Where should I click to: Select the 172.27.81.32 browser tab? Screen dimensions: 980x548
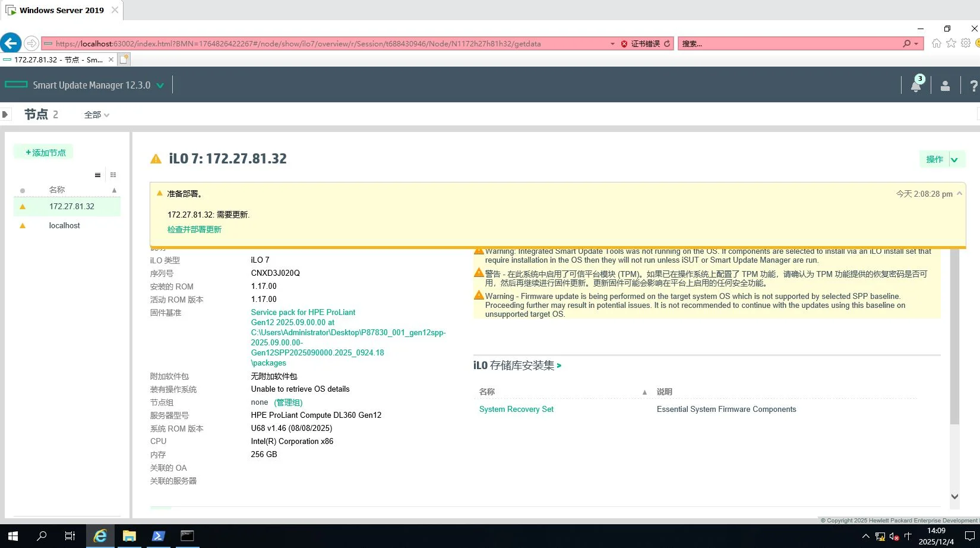click(58, 59)
